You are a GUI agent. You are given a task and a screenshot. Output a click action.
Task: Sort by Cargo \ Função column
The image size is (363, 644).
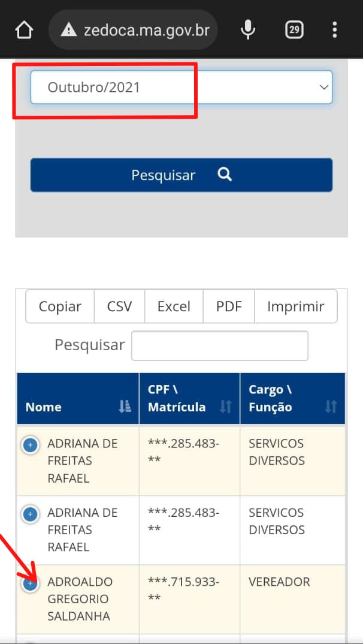point(331,407)
